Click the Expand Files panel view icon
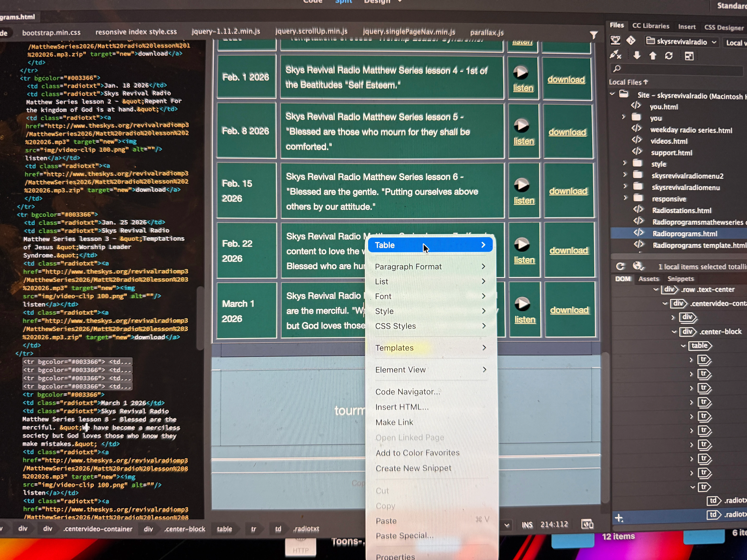Image resolution: width=747 pixels, height=560 pixels. tap(689, 56)
